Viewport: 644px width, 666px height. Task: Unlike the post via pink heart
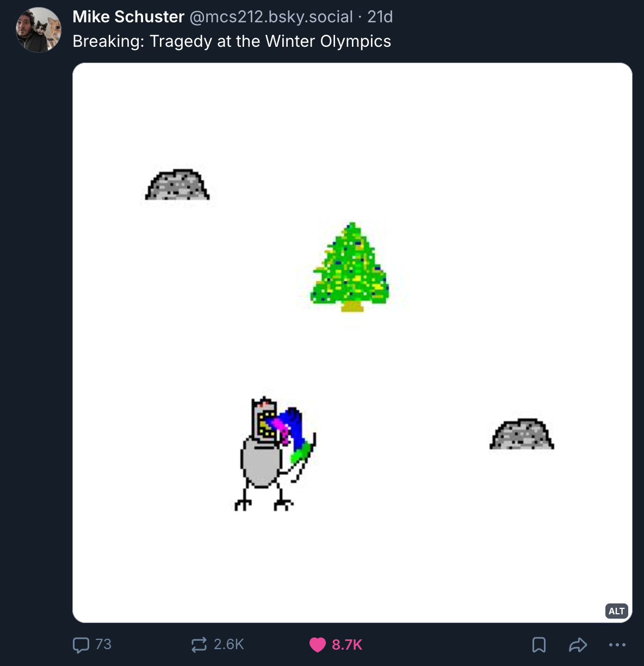tap(318, 645)
